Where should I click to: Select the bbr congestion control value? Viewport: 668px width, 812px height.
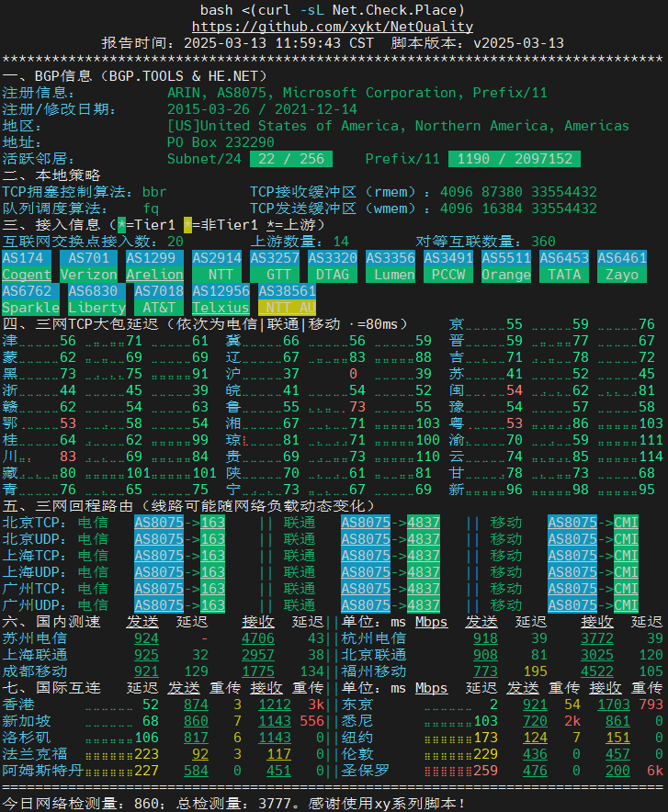point(155,192)
